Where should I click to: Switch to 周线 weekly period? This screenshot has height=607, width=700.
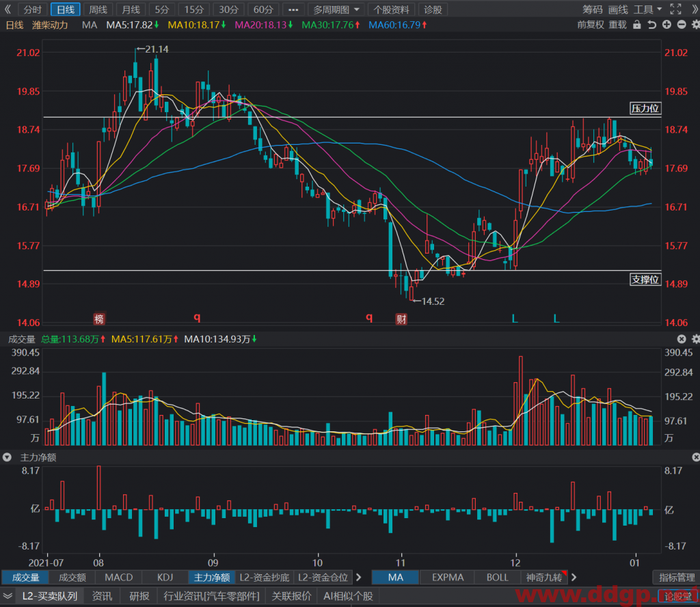(x=98, y=10)
